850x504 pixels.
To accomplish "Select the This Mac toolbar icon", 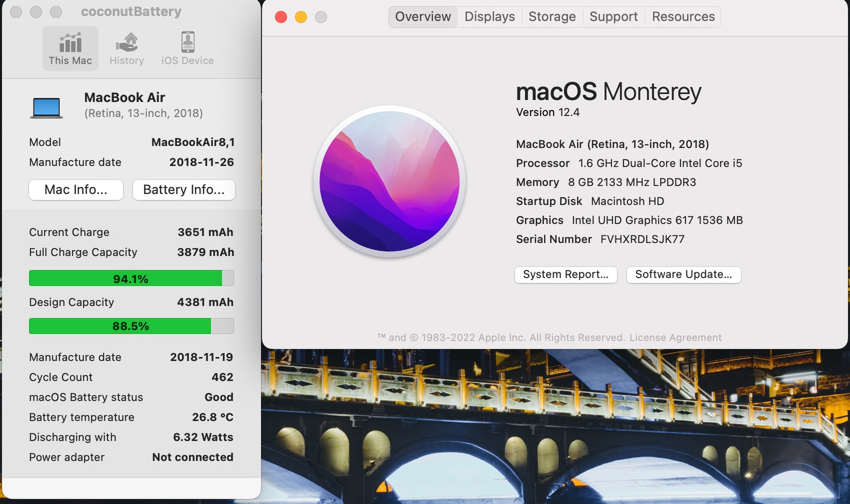I will pos(70,48).
